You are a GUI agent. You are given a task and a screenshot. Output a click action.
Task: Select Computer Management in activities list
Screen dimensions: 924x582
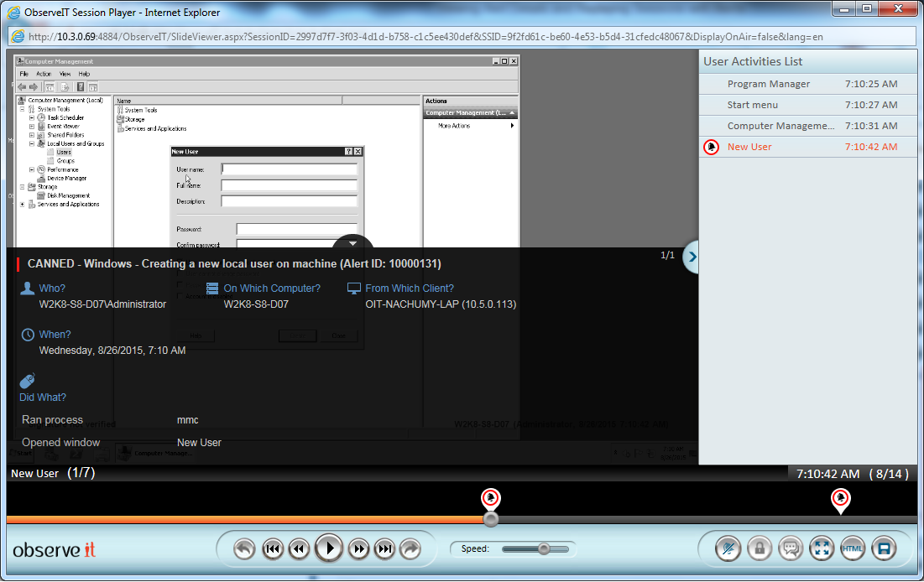[780, 126]
